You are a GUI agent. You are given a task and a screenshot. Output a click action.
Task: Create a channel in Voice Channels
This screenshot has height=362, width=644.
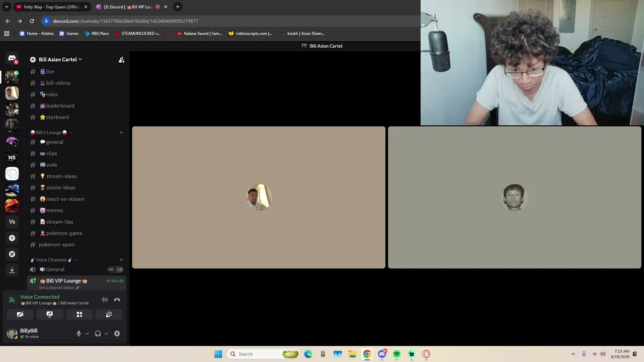[x=121, y=260]
